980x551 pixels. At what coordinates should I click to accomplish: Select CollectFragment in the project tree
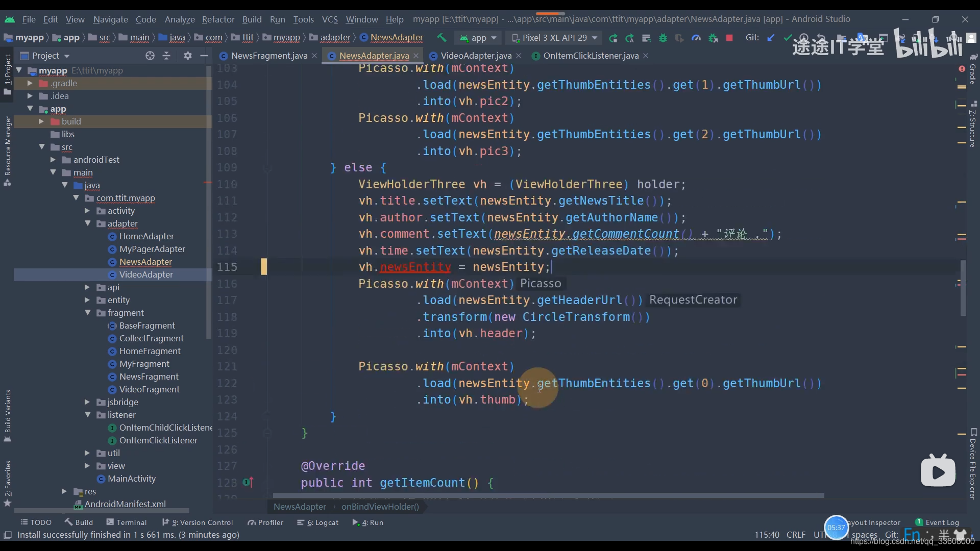[x=152, y=338]
